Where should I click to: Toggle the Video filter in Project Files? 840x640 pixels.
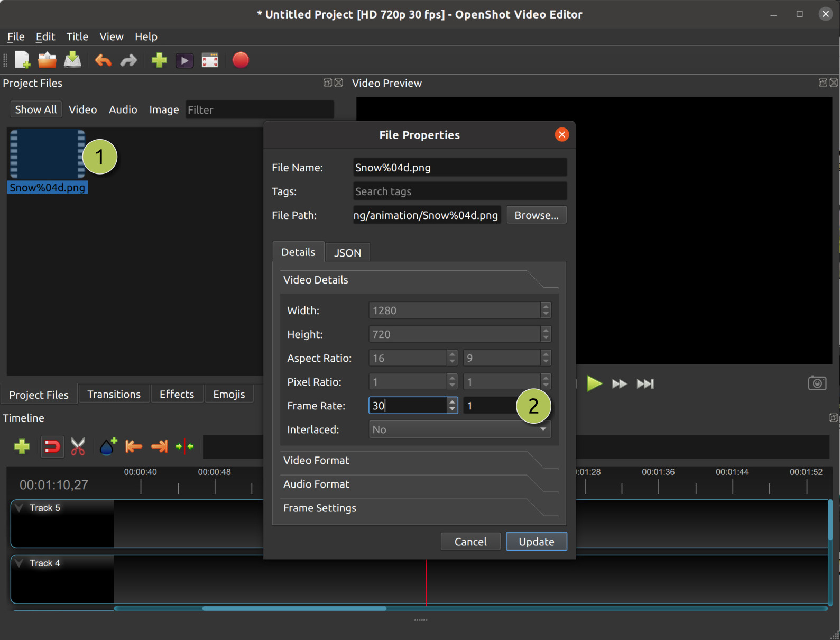point(82,109)
